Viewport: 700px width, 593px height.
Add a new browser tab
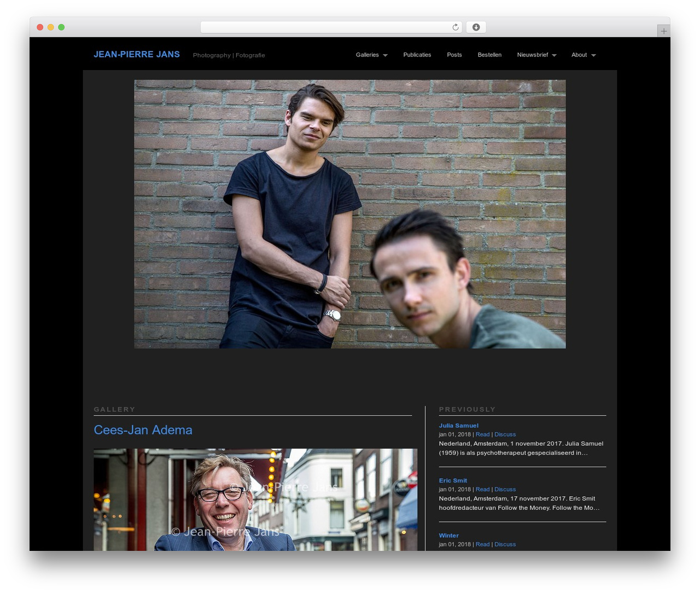(x=663, y=31)
